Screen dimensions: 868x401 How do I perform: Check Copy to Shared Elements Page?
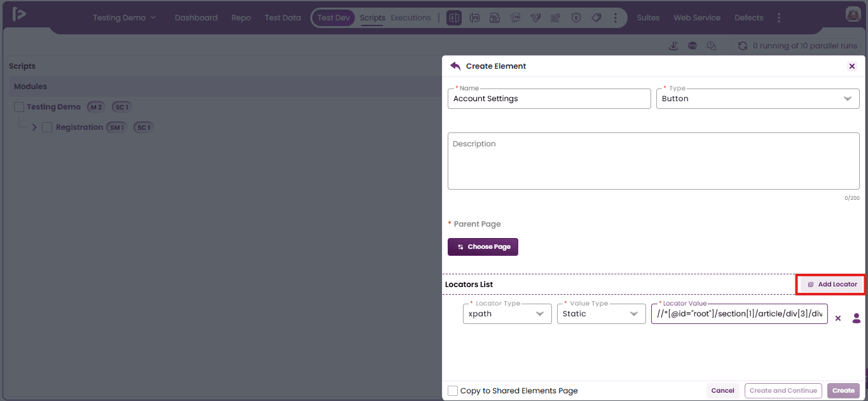pos(453,391)
